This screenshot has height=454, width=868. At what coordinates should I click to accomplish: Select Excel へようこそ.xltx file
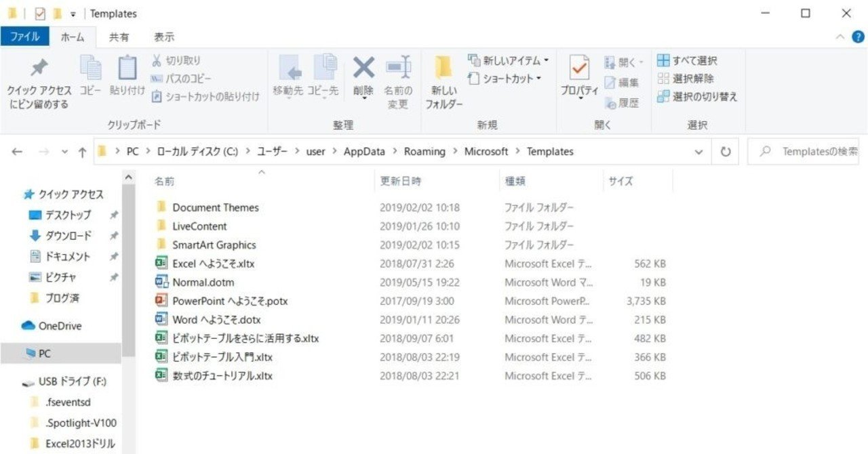(x=213, y=264)
